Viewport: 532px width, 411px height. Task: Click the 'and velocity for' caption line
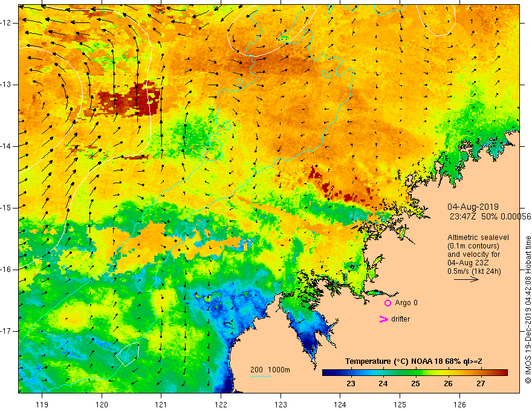click(x=473, y=254)
